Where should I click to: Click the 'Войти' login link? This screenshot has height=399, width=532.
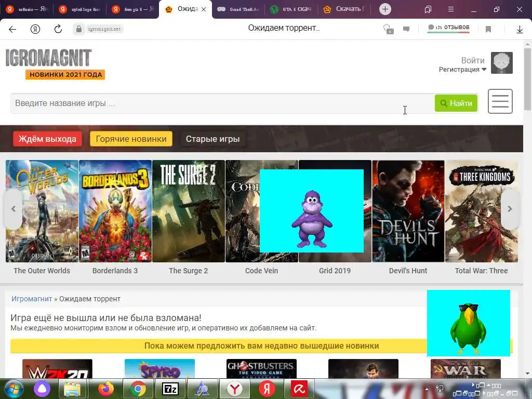coord(473,60)
